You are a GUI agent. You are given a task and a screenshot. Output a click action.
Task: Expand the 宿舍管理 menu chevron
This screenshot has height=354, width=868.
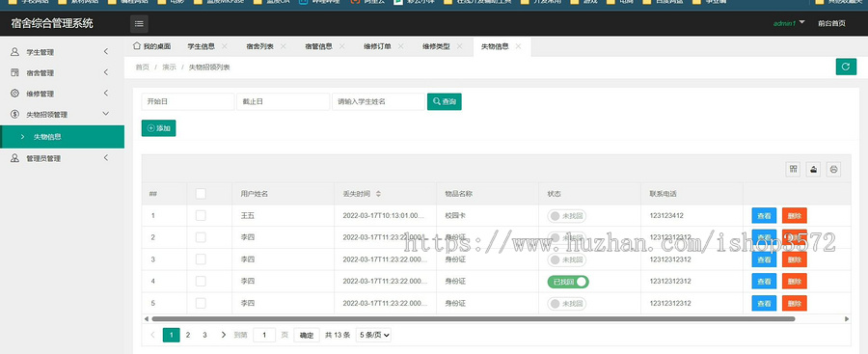(x=106, y=72)
